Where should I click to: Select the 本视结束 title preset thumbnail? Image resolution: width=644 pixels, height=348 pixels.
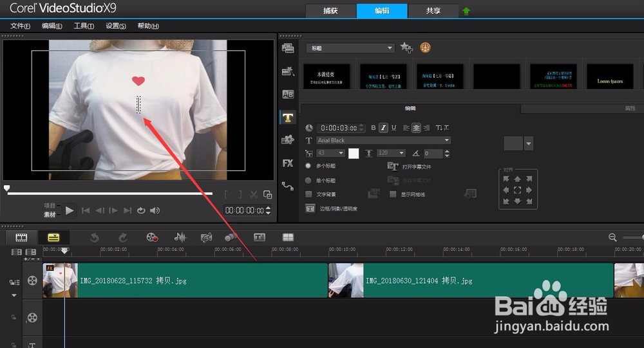(x=327, y=77)
